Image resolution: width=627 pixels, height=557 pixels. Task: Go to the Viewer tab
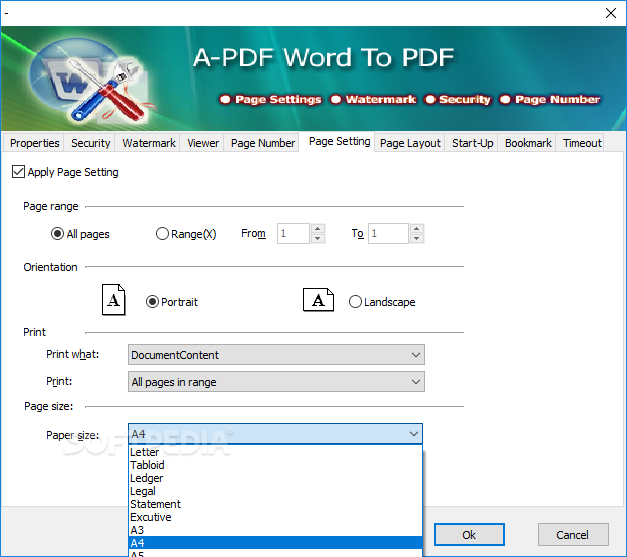coord(203,143)
